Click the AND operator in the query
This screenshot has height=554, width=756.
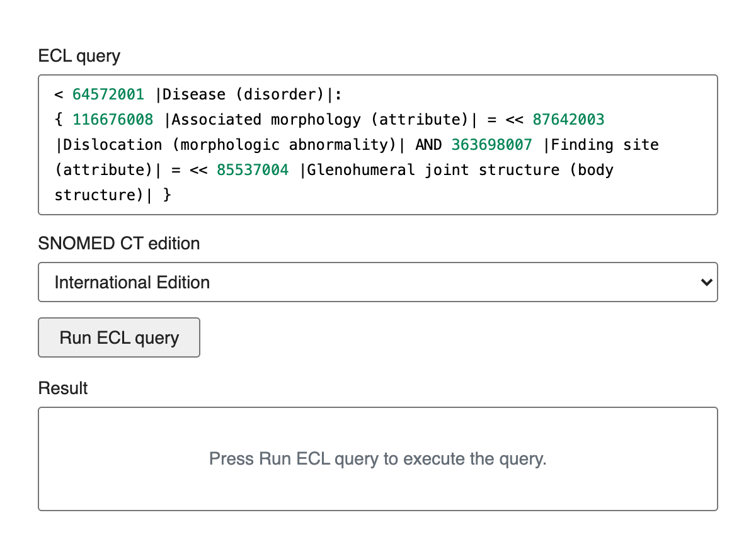428,145
